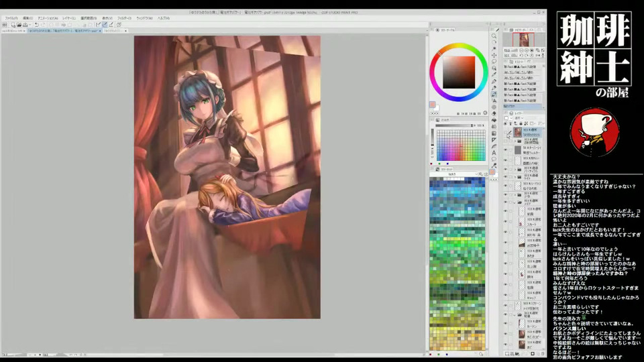Viewport: 644px width, 362px height.
Task: Collapse the 背景 layer folder
Action: tap(515, 315)
